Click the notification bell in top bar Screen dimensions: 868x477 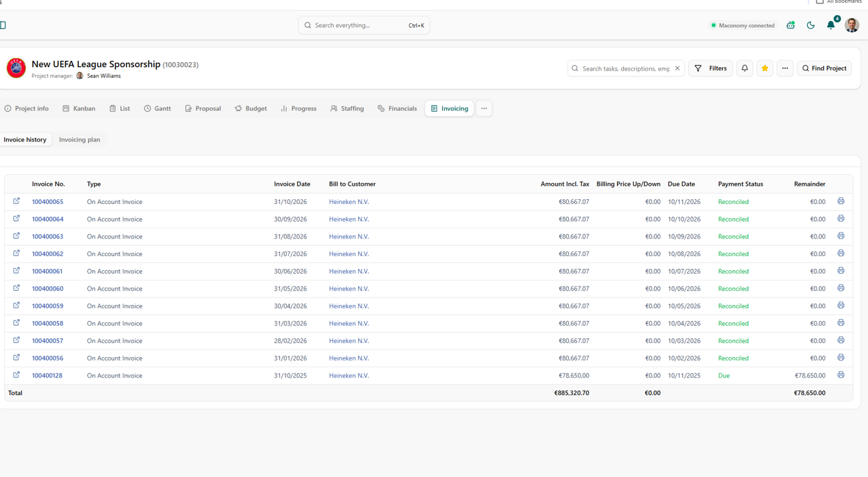click(831, 25)
